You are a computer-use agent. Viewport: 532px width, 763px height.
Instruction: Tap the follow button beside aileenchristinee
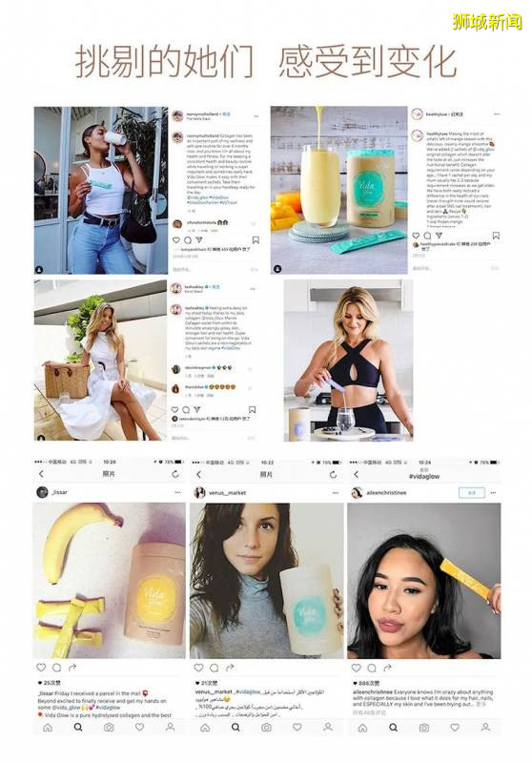(472, 493)
